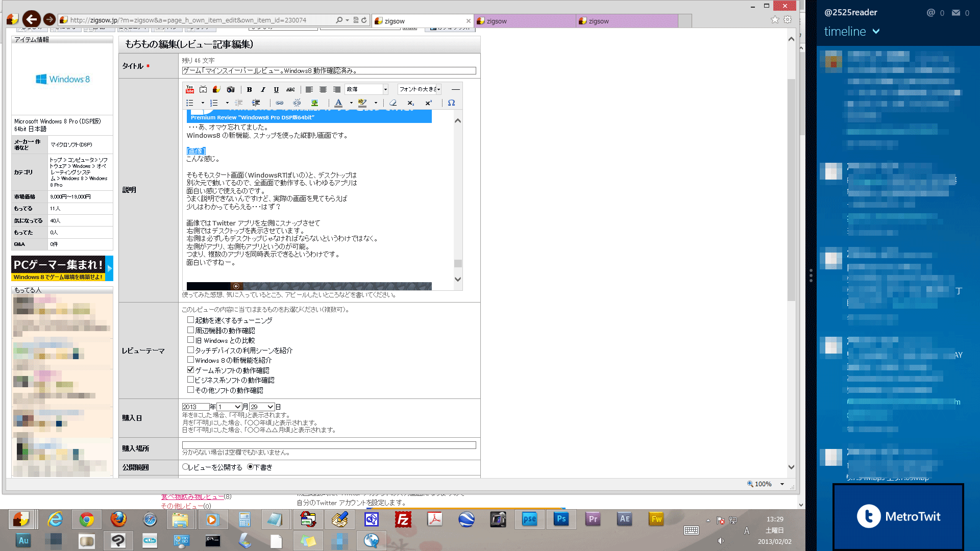Check 起動を速くするチューニング checkbox
Screen dimensions: 980x551
[x=190, y=320]
